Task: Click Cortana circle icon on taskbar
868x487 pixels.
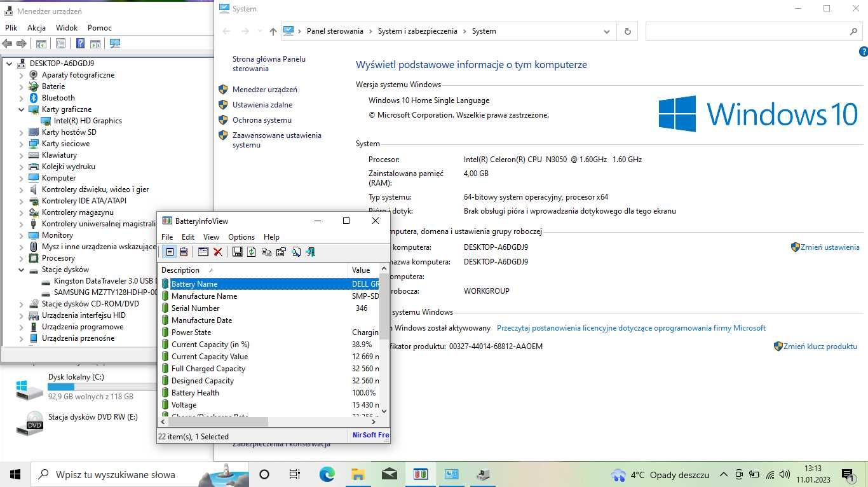Action: [x=264, y=474]
